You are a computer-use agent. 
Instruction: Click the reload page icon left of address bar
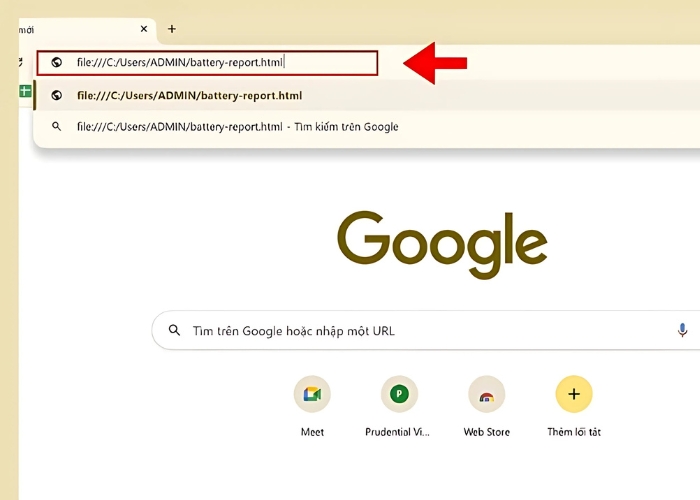[x=21, y=62]
